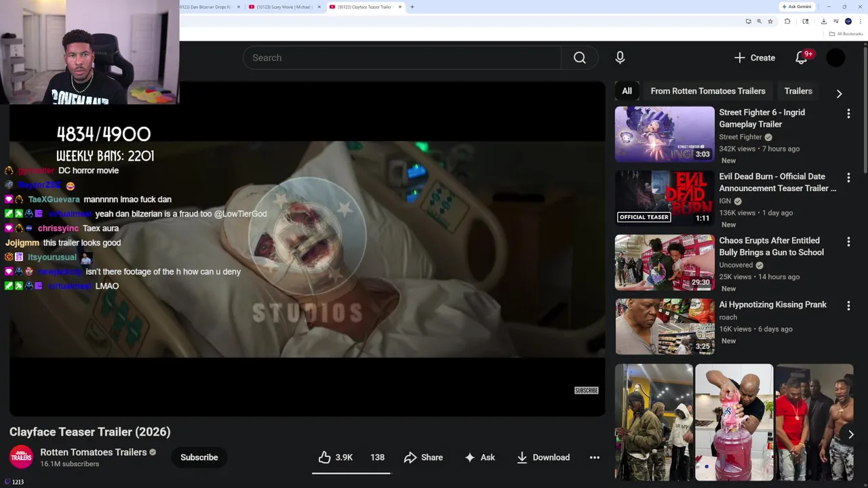
Task: Select the All filter chip
Action: [x=627, y=91]
